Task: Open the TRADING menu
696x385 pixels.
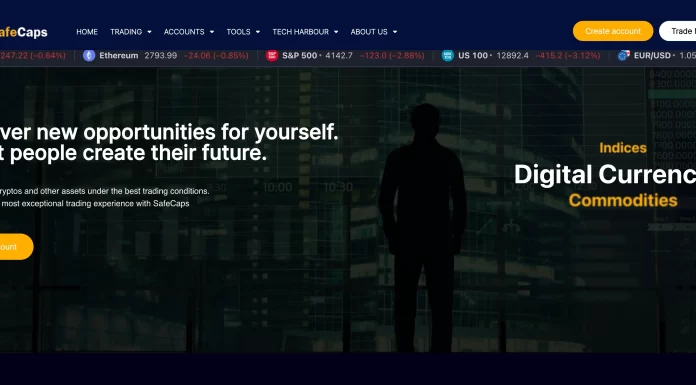Action: pyautogui.click(x=126, y=32)
